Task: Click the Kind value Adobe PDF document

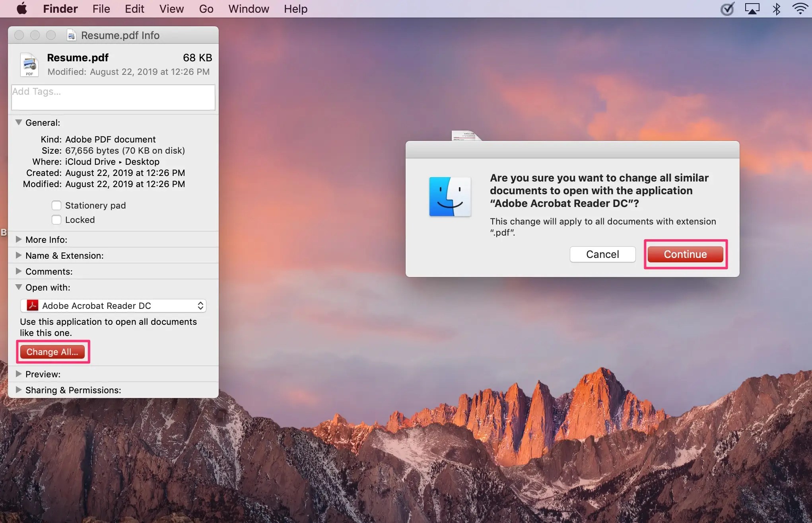Action: coord(111,139)
